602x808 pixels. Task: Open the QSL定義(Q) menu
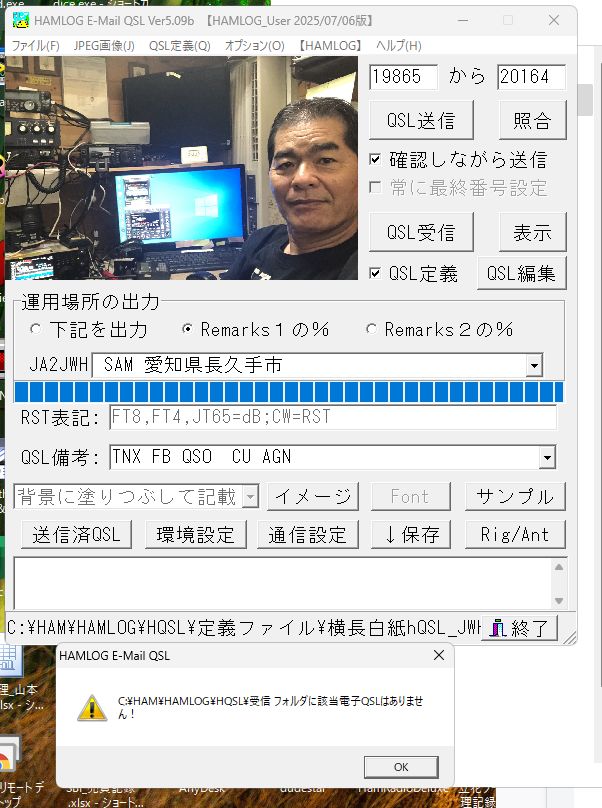click(179, 46)
